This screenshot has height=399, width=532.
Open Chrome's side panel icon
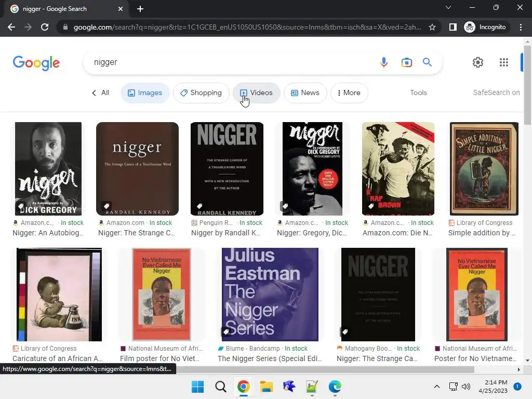453,27
